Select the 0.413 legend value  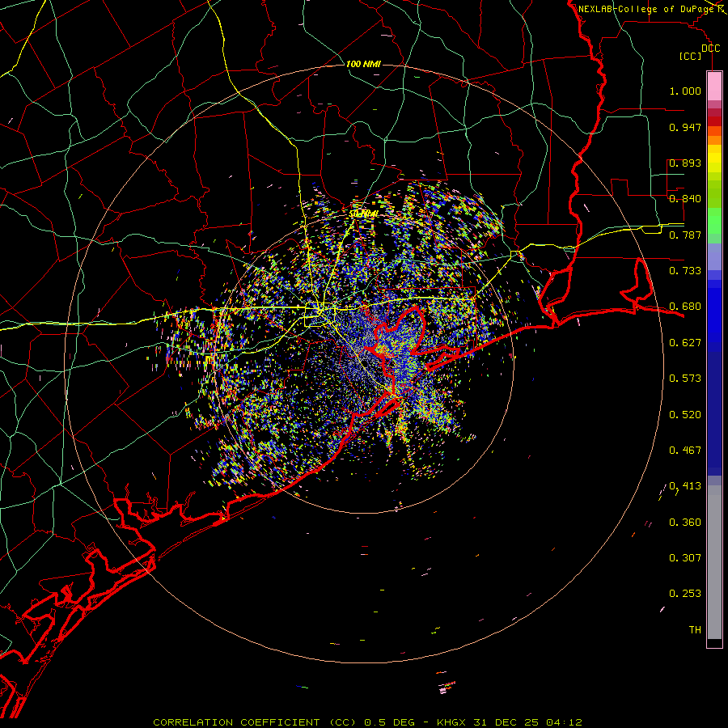tap(685, 486)
